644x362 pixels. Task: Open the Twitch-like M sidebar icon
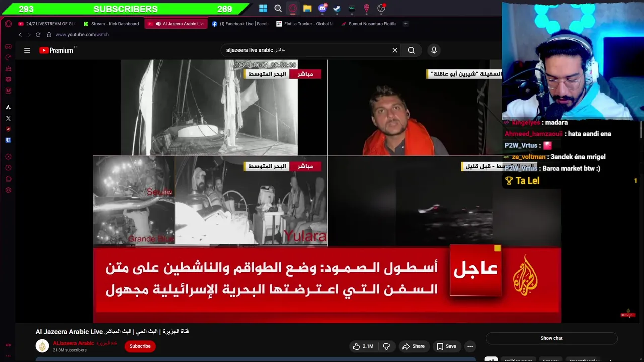pyautogui.click(x=8, y=91)
